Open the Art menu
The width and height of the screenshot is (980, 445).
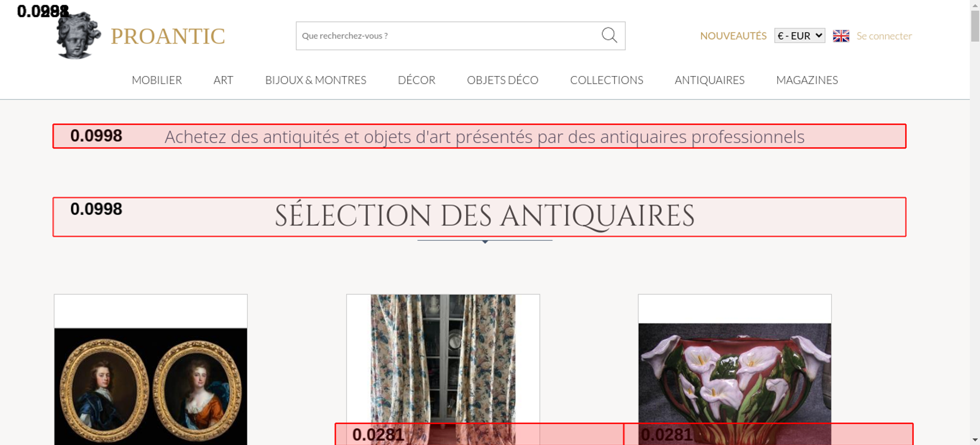coord(223,80)
